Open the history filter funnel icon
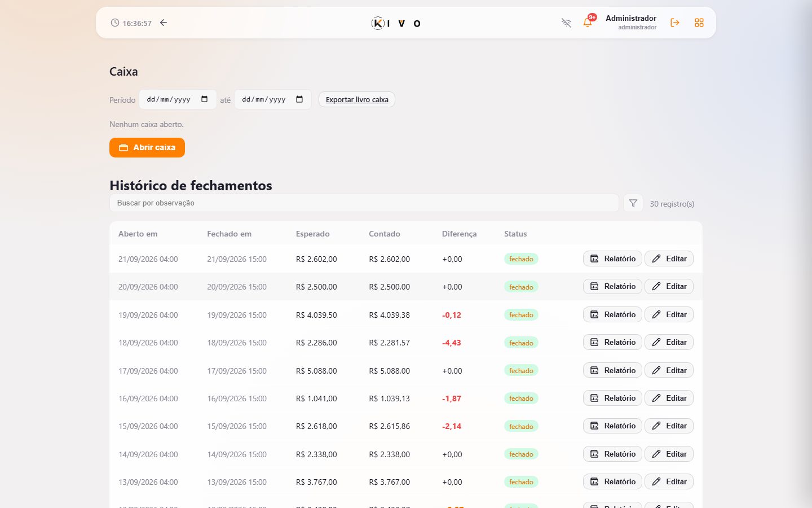812x508 pixels. coord(633,203)
